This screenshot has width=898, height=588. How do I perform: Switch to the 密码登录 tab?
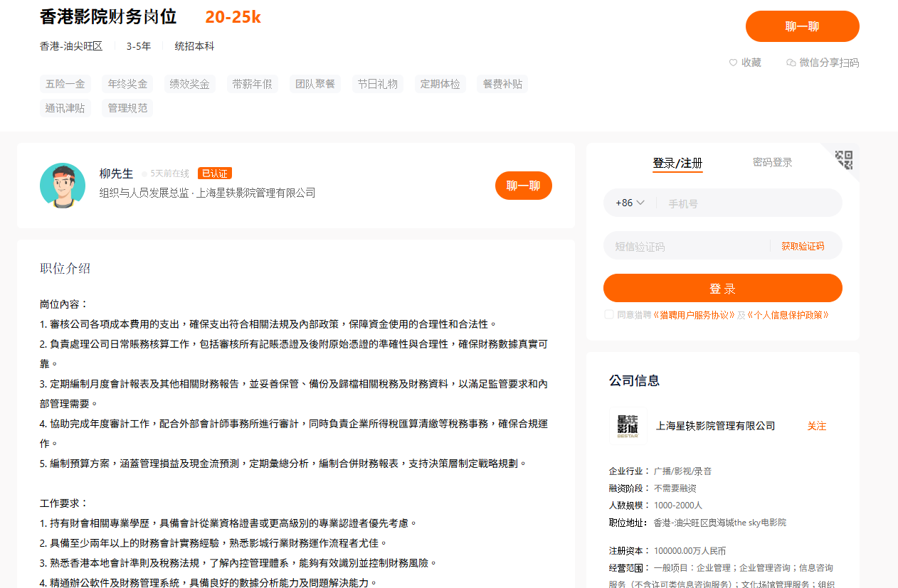[x=773, y=161]
